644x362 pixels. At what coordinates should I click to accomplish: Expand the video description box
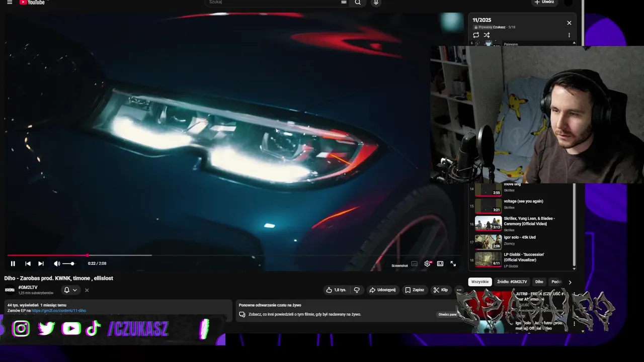point(119,308)
